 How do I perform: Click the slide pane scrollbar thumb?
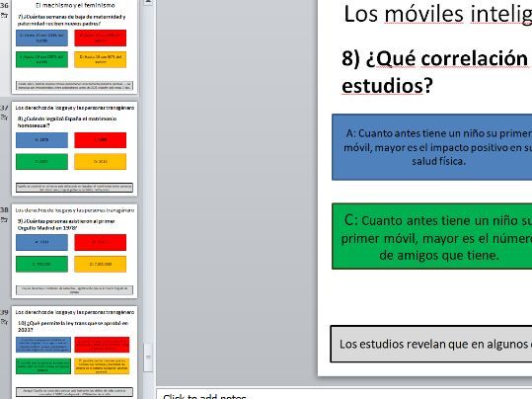point(148,358)
